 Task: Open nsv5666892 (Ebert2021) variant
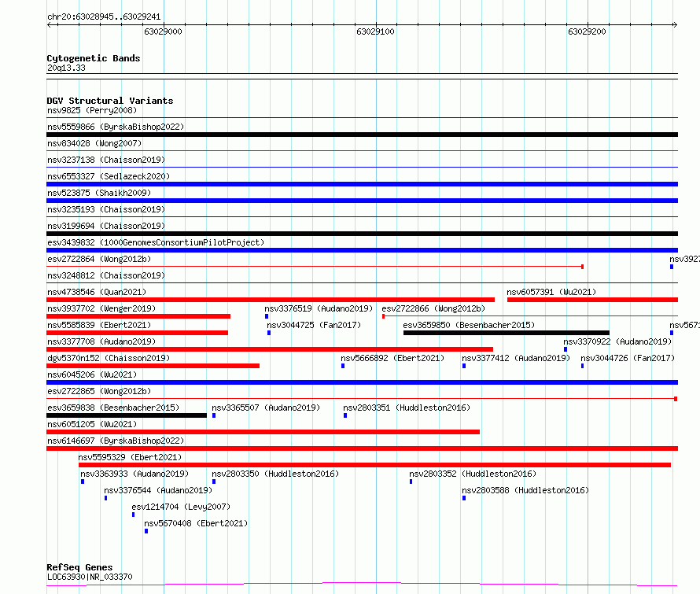pyautogui.click(x=392, y=358)
